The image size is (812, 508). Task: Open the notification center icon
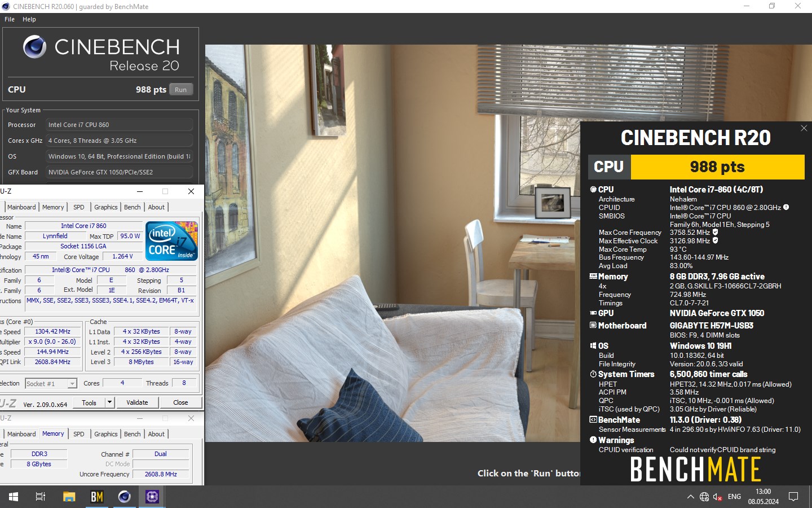point(793,497)
